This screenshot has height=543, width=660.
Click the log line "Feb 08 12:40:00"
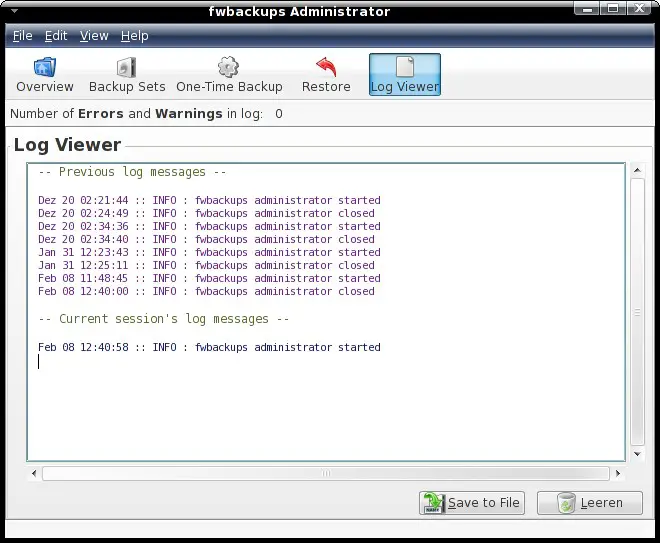click(x=206, y=292)
